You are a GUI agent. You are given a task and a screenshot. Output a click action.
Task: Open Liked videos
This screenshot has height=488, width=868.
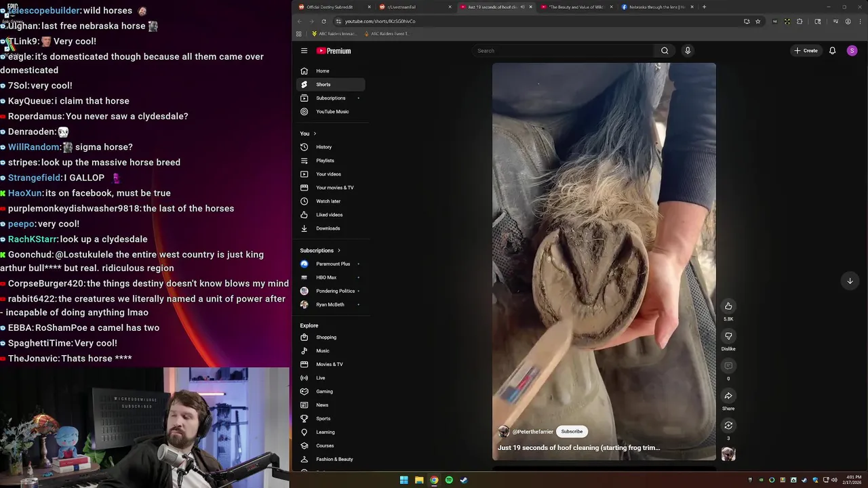331,215
